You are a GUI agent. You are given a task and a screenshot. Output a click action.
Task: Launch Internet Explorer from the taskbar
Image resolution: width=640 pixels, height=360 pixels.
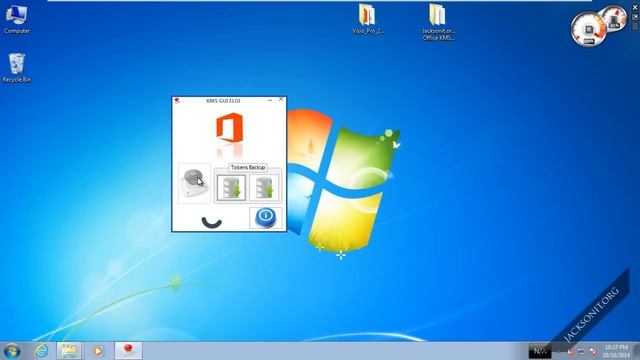pyautogui.click(x=41, y=351)
